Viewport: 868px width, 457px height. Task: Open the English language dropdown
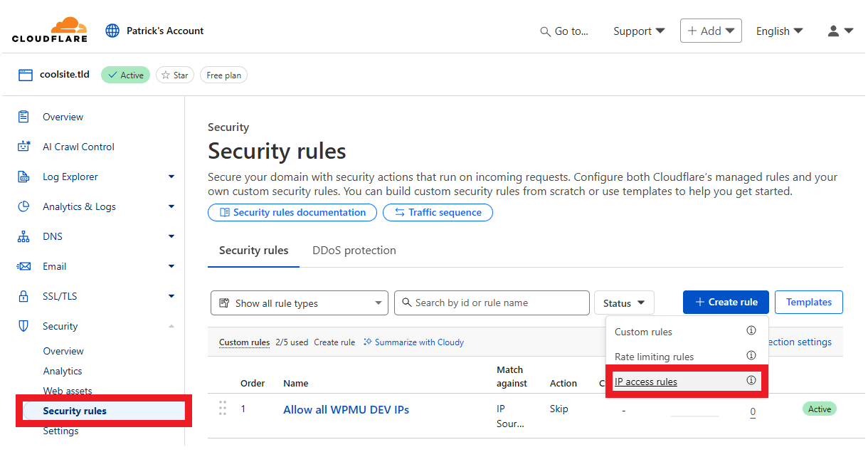[x=779, y=31]
